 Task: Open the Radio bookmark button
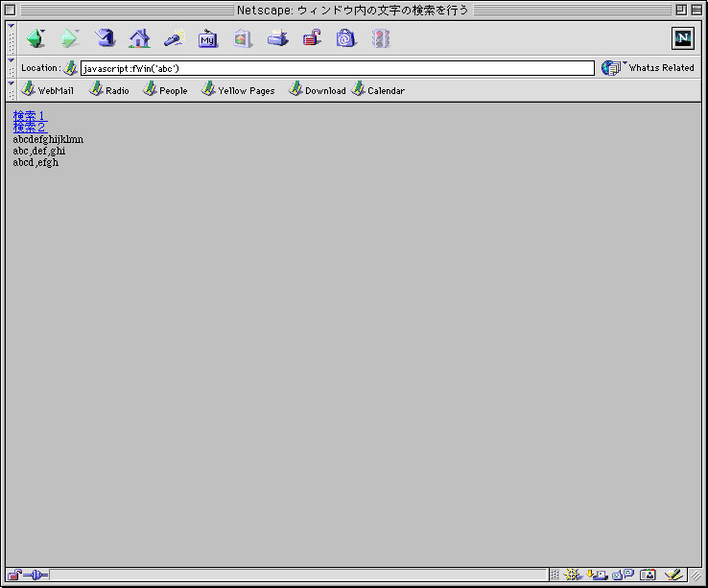(x=108, y=90)
